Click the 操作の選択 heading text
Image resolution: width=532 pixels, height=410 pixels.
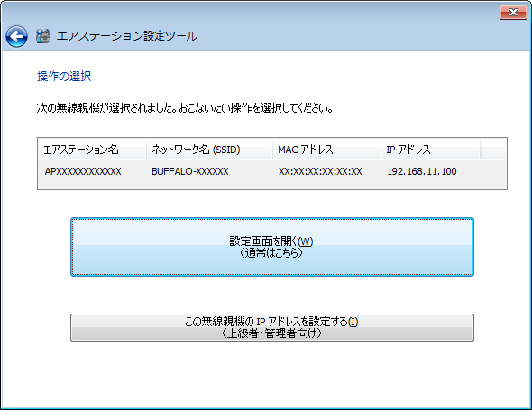coord(64,76)
